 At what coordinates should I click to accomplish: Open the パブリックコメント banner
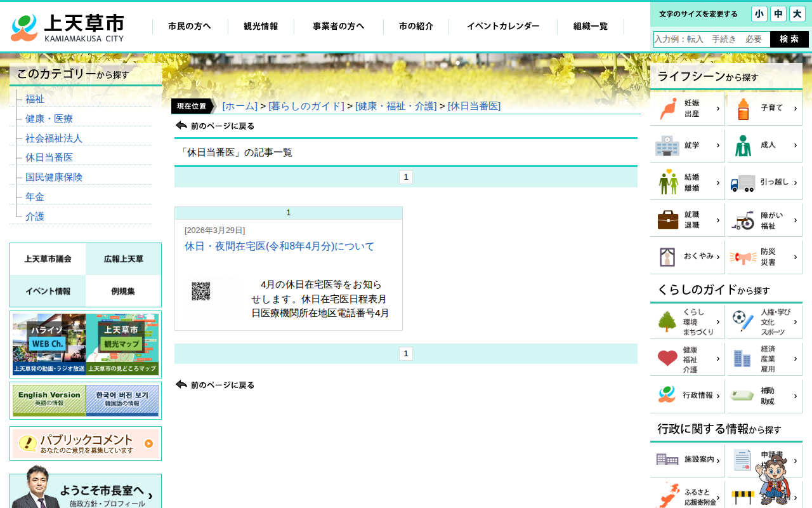(86, 444)
